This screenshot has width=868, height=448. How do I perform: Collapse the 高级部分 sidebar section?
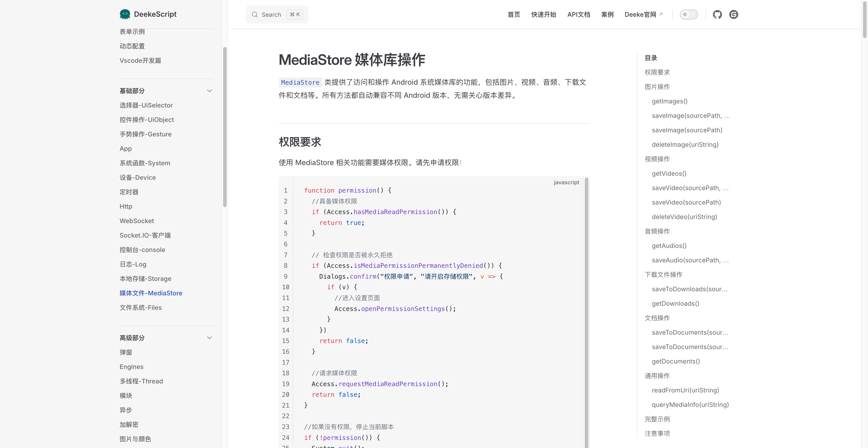pos(209,338)
